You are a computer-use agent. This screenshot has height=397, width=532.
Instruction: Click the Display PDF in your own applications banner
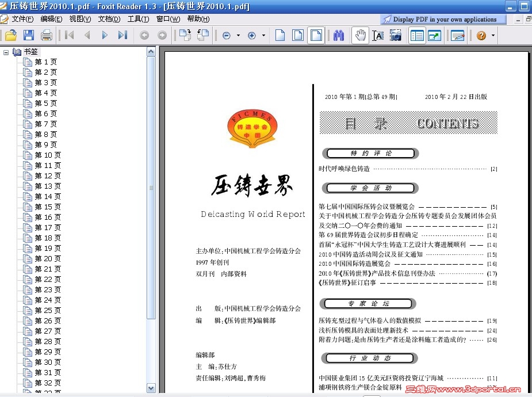443,20
